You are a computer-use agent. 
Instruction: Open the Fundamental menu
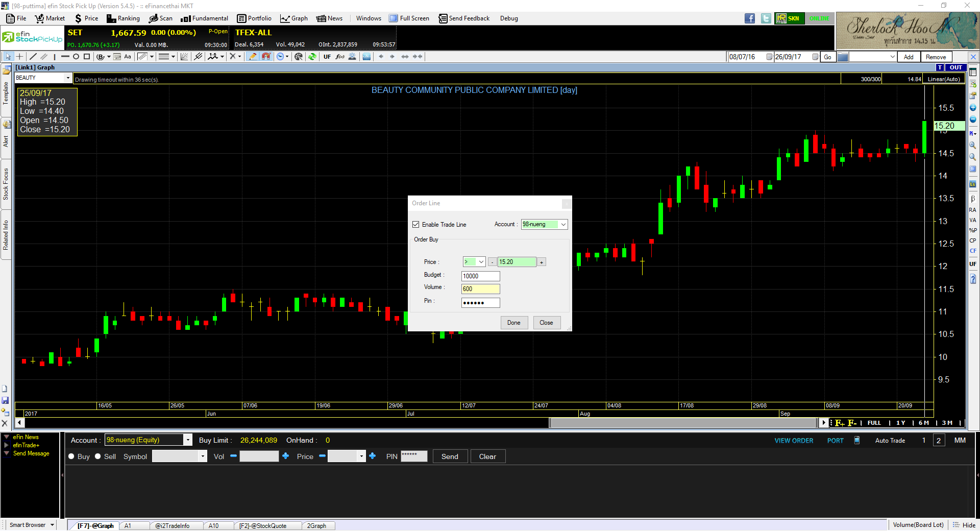[x=204, y=18]
